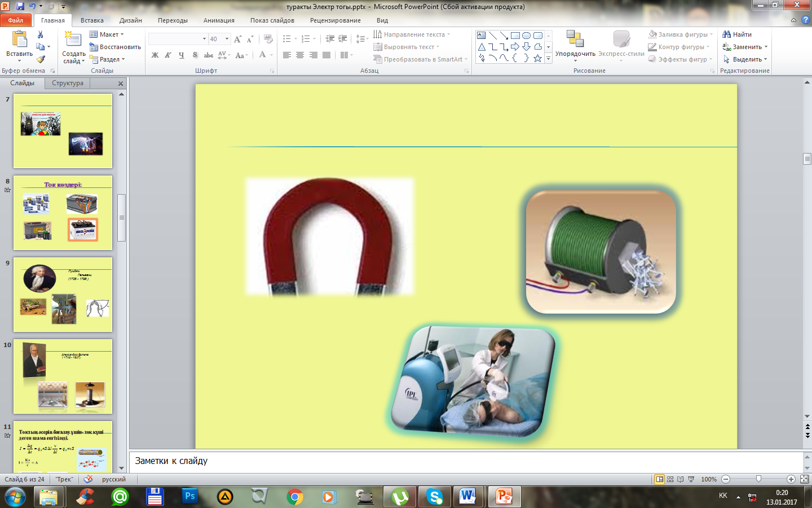Click the rectangle shape in shapes gallery
812x508 pixels.
click(x=515, y=35)
